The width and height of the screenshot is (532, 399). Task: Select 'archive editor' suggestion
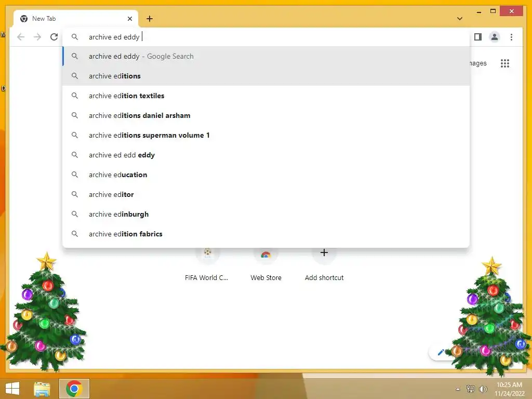click(x=266, y=194)
